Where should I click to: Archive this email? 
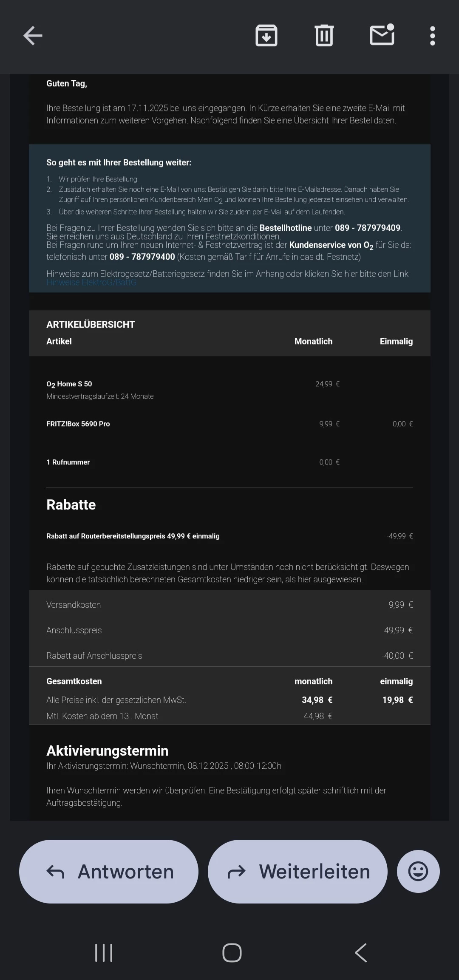[266, 36]
